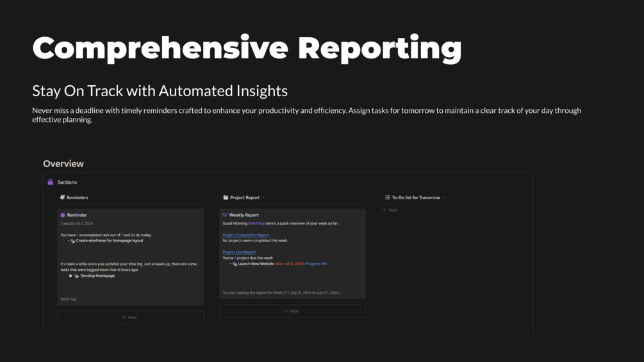Screen dimensions: 644x362
Task: Click the timer icon before Develop Homepage
Action: pos(70,276)
